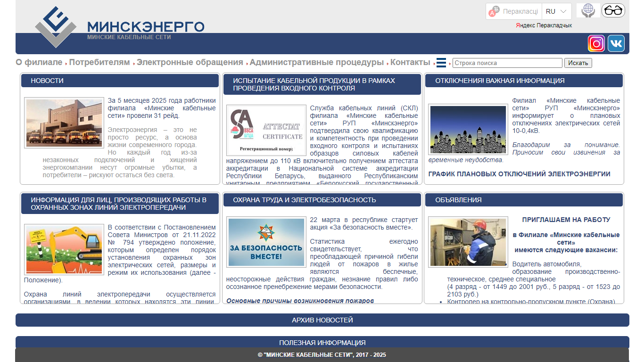Click the МИНСКИЕ КАБЕЛЬНЫЕ СЕТИ subtitle
This screenshot has width=644, height=362.
pyautogui.click(x=129, y=37)
